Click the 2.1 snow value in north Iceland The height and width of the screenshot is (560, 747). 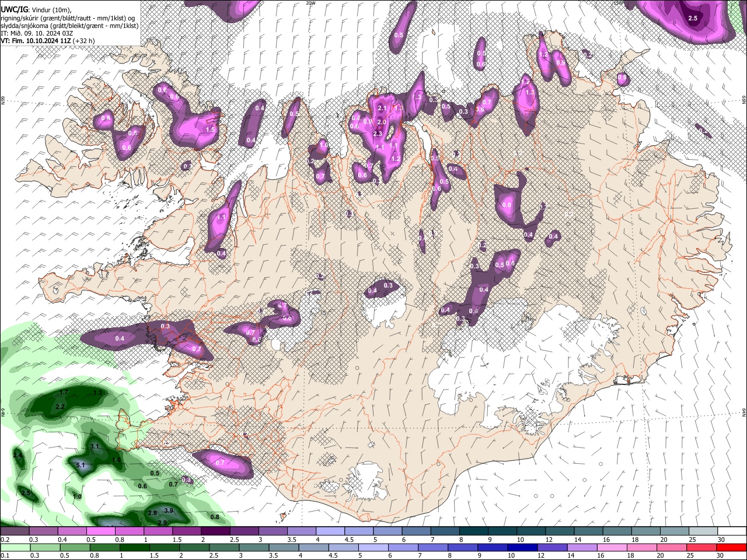point(382,108)
